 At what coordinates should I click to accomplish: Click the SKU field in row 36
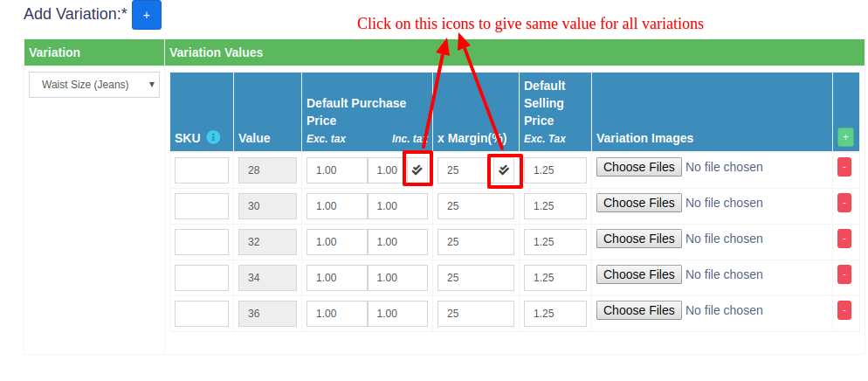[x=202, y=314]
